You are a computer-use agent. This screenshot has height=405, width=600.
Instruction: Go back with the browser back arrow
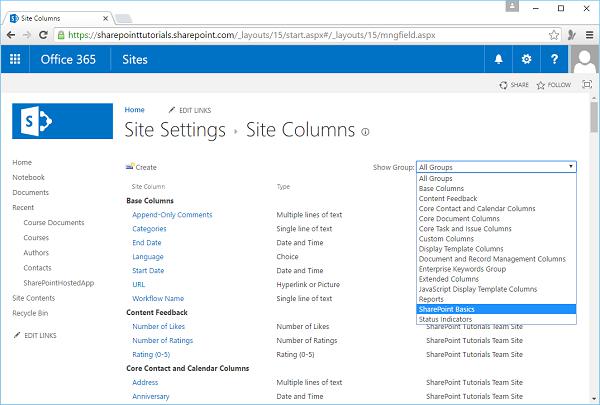tap(11, 35)
